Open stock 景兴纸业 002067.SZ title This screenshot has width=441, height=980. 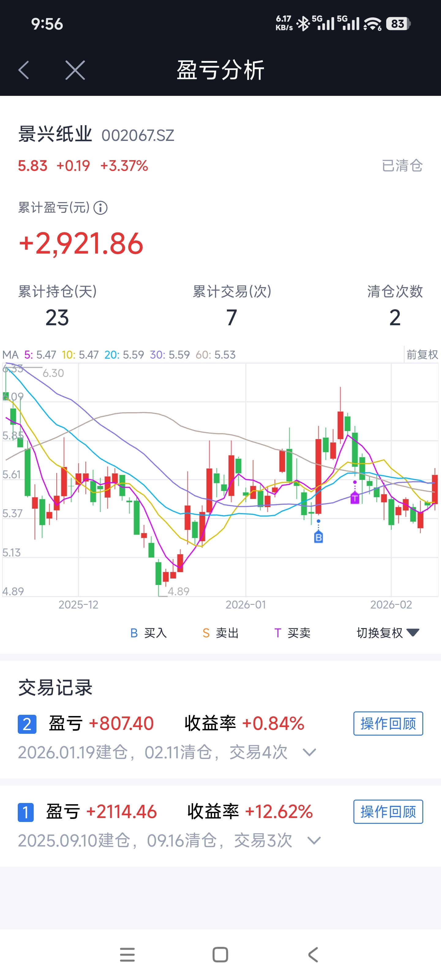[96, 135]
